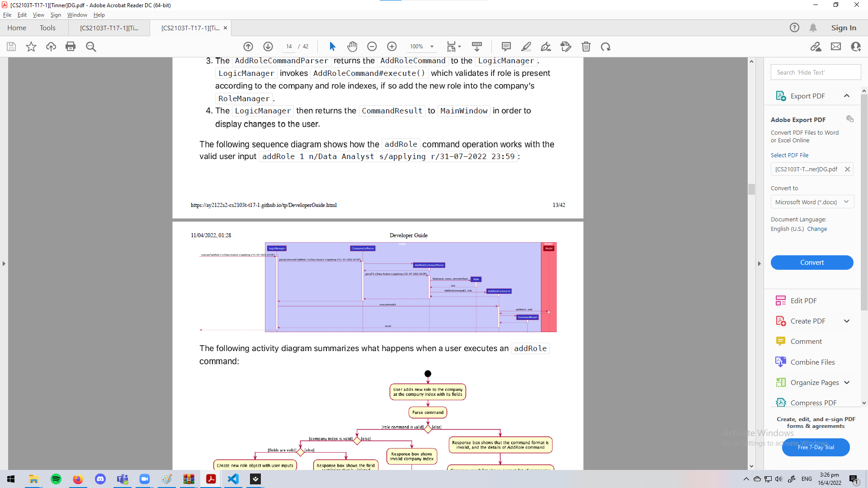868x488 pixels.
Task: Click the trash delete icon
Action: tap(586, 47)
